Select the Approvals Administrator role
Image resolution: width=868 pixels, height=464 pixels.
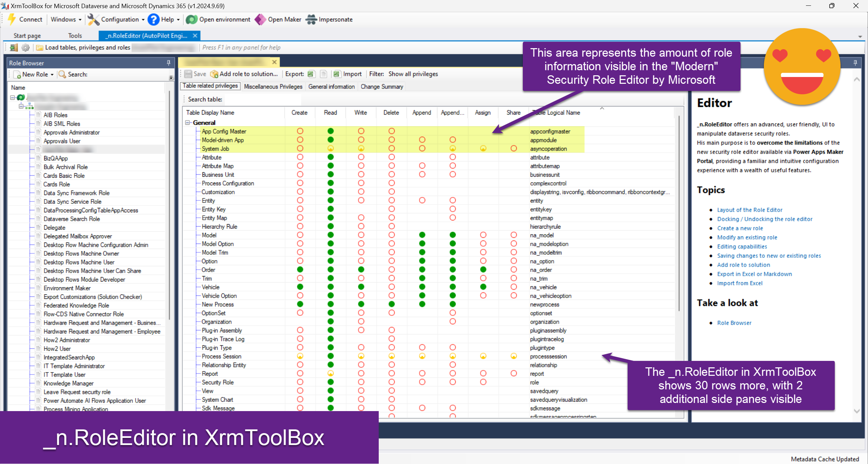coord(72,132)
